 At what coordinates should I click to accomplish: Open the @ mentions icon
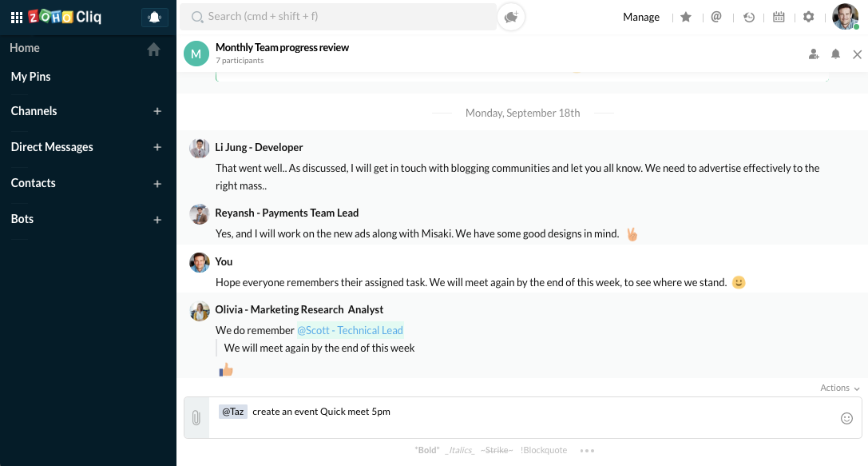pos(716,17)
